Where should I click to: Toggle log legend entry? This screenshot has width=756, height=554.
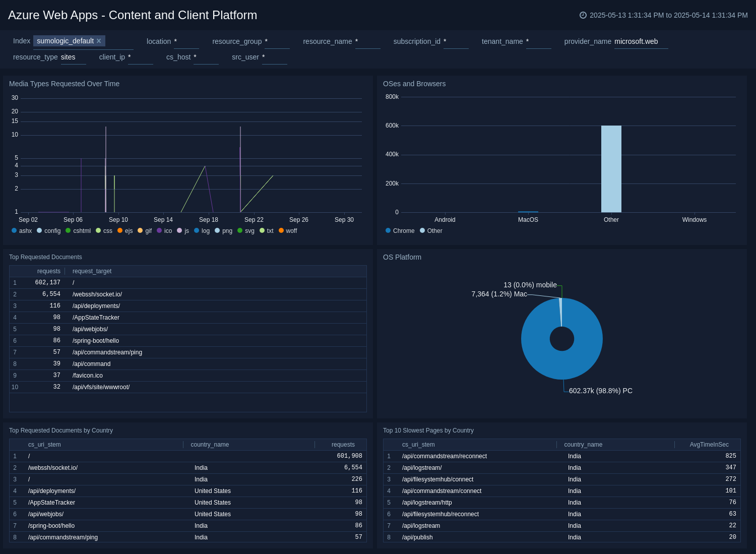click(x=202, y=231)
